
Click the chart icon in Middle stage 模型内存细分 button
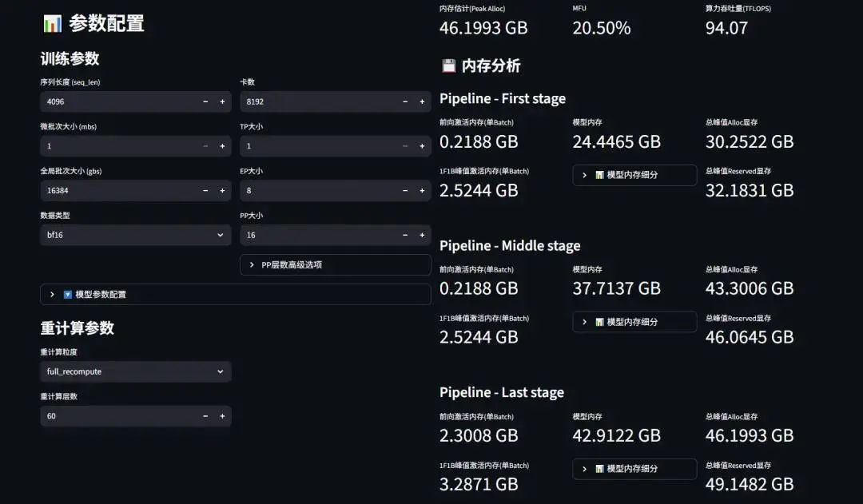(x=601, y=322)
